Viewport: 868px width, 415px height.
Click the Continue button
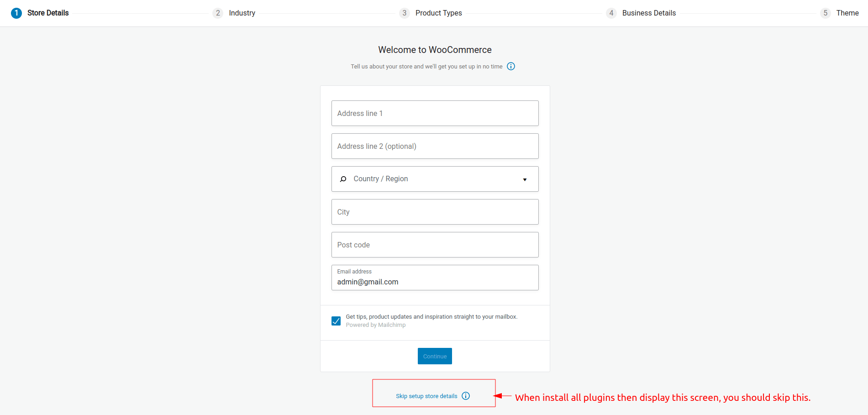click(x=435, y=356)
